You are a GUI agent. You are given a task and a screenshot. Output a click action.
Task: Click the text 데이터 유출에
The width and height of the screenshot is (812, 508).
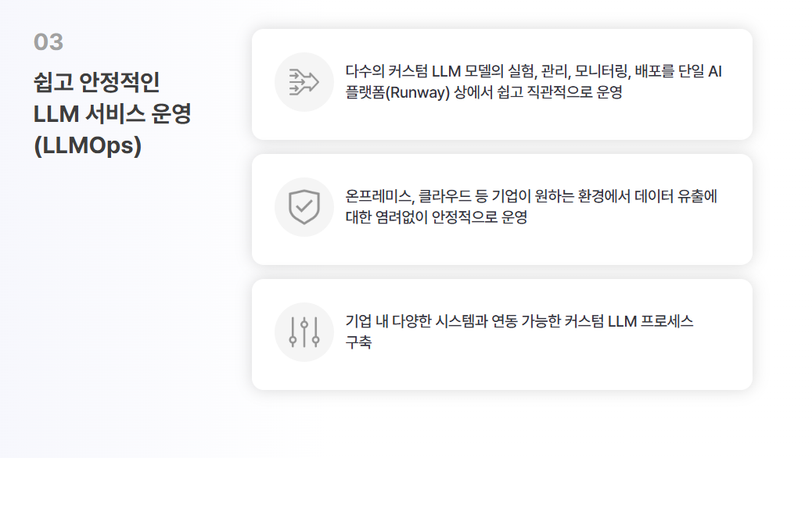[x=676, y=196]
